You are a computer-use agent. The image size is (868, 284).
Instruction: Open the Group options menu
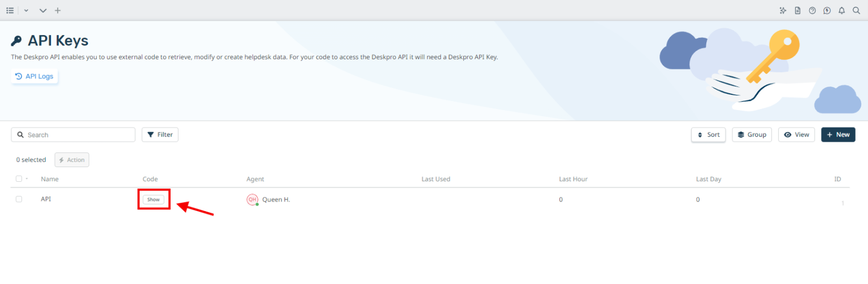point(752,134)
